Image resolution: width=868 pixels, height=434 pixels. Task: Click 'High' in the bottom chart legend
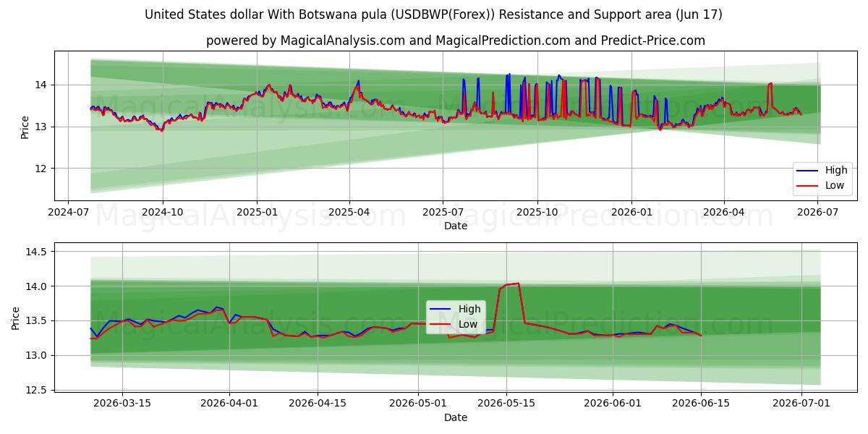pyautogui.click(x=469, y=309)
